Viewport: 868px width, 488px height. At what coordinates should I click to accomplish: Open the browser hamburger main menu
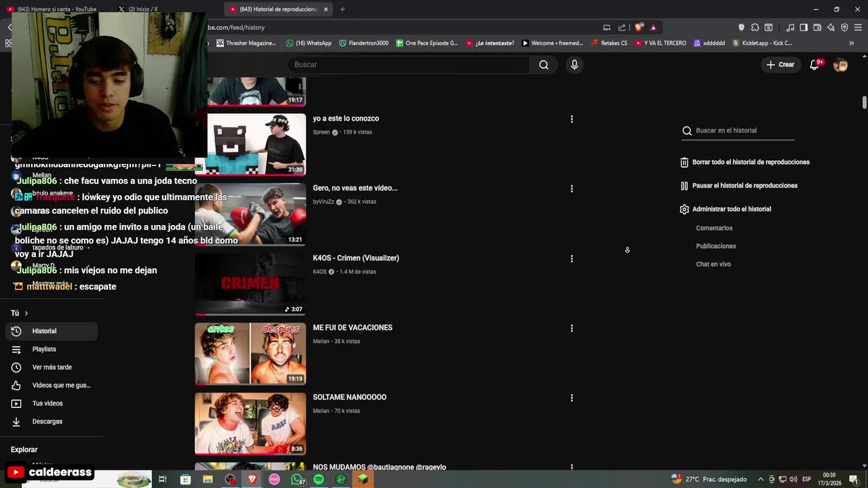pyautogui.click(x=859, y=28)
